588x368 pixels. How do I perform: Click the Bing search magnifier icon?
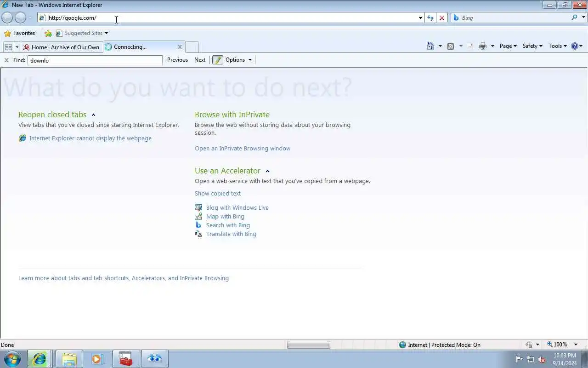575,17
